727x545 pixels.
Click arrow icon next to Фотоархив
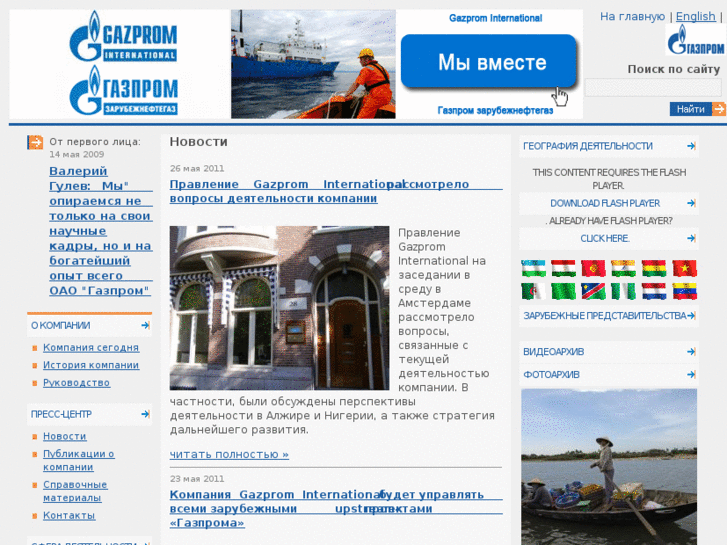[691, 374]
